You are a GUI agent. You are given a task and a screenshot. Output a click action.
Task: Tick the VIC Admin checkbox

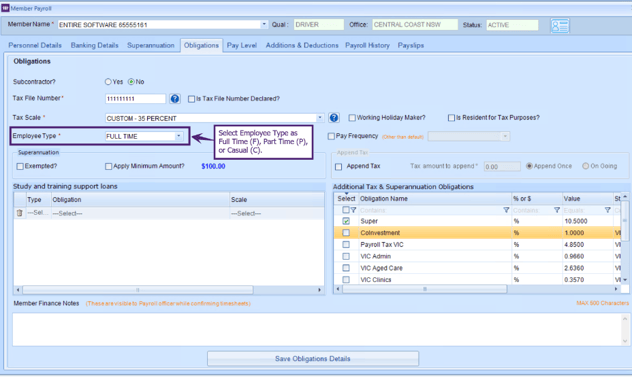[346, 256]
